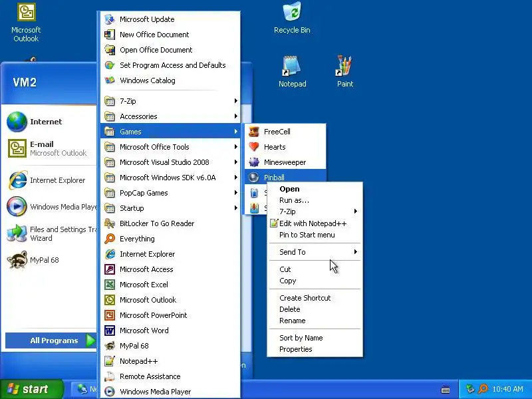Image resolution: width=532 pixels, height=399 pixels.
Task: Expand the Accessories folder
Action: pyautogui.click(x=170, y=116)
